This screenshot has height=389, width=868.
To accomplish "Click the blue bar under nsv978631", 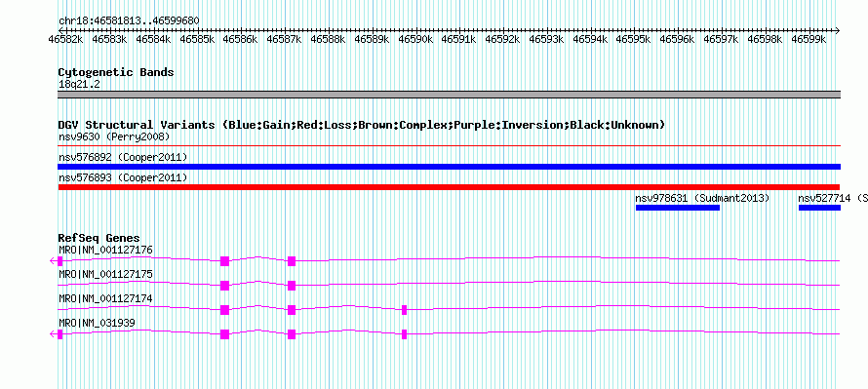I will coord(678,208).
